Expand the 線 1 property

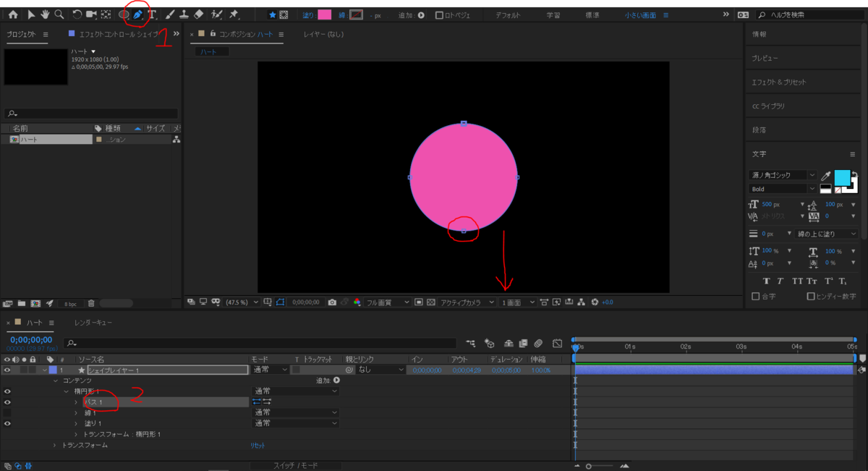[75, 412]
